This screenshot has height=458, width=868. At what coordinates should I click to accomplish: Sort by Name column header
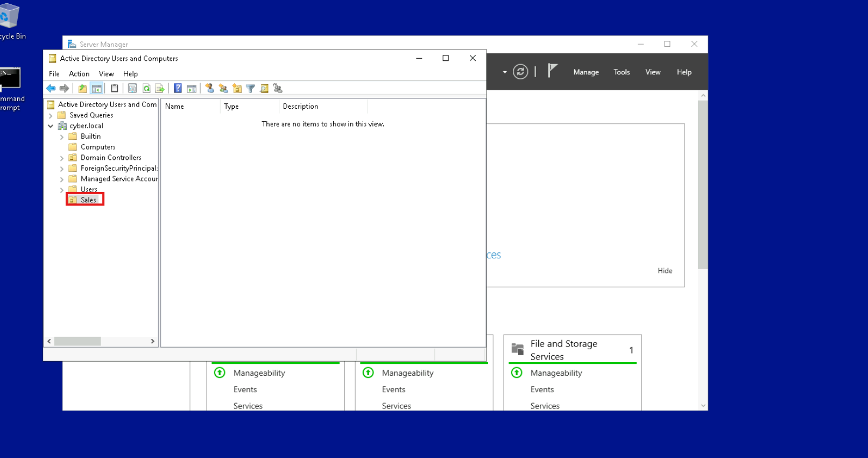coord(190,107)
